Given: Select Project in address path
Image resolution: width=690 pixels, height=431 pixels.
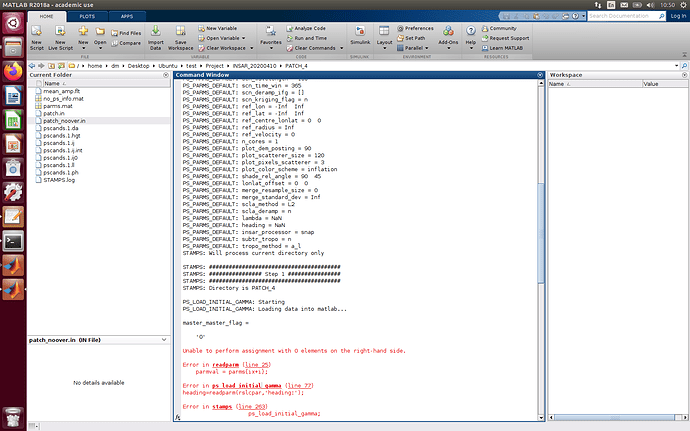Looking at the screenshot, I should [x=214, y=66].
